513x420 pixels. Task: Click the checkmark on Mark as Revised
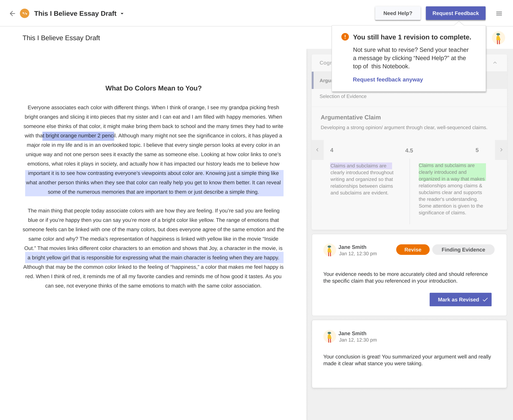(x=485, y=300)
